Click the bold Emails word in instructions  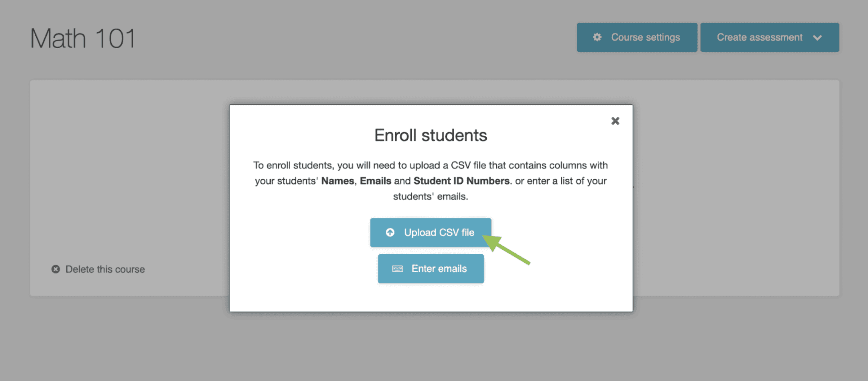(375, 181)
